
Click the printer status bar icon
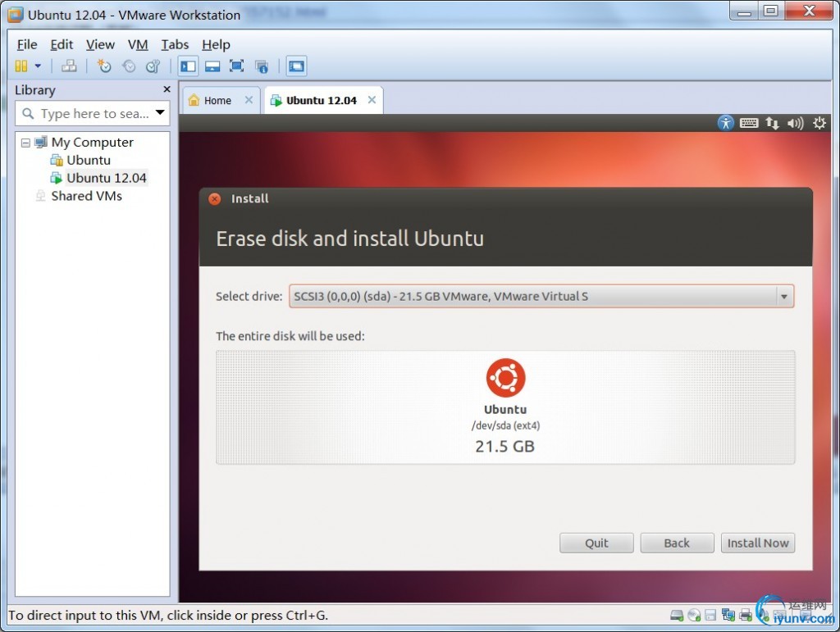coord(745,616)
